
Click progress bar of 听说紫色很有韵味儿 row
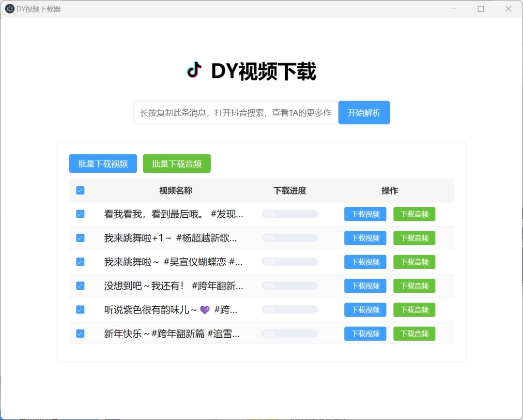tap(290, 310)
